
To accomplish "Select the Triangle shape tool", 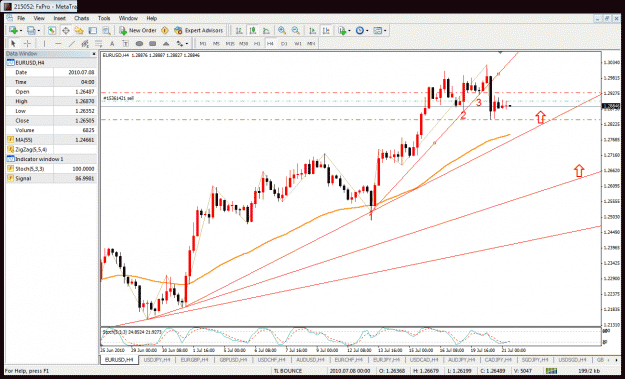I will 166,43.
